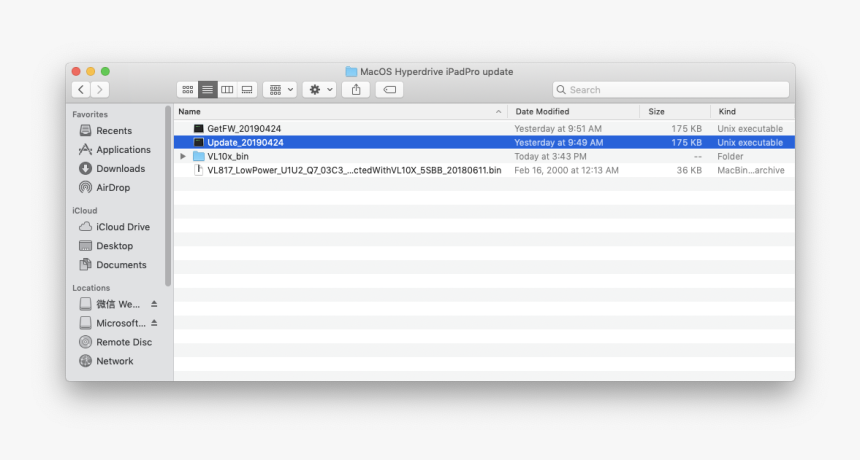Click the GetFW_20190424 executable icon
This screenshot has height=460, width=860.
point(199,128)
